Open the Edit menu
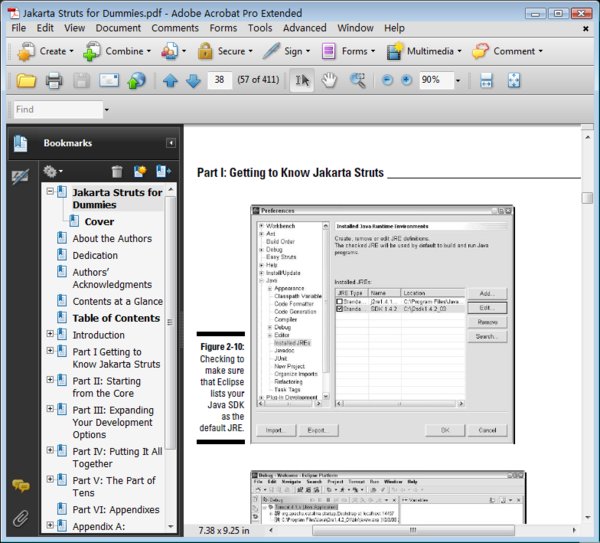Image resolution: width=600 pixels, height=543 pixels. click(45, 28)
